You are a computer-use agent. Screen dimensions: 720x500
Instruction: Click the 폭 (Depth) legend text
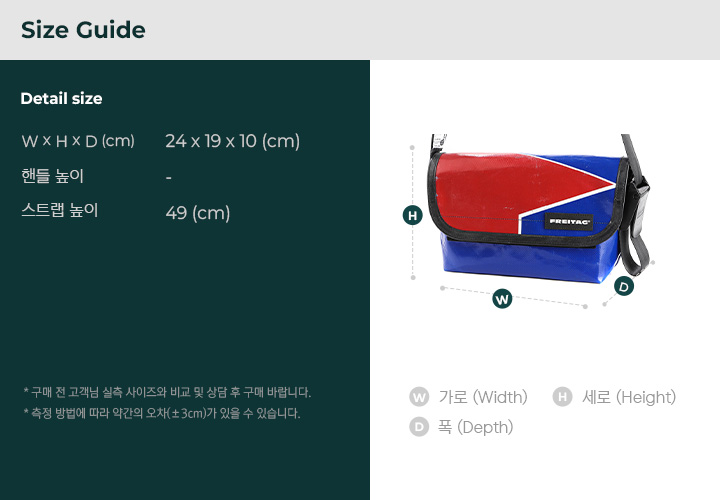(x=475, y=427)
